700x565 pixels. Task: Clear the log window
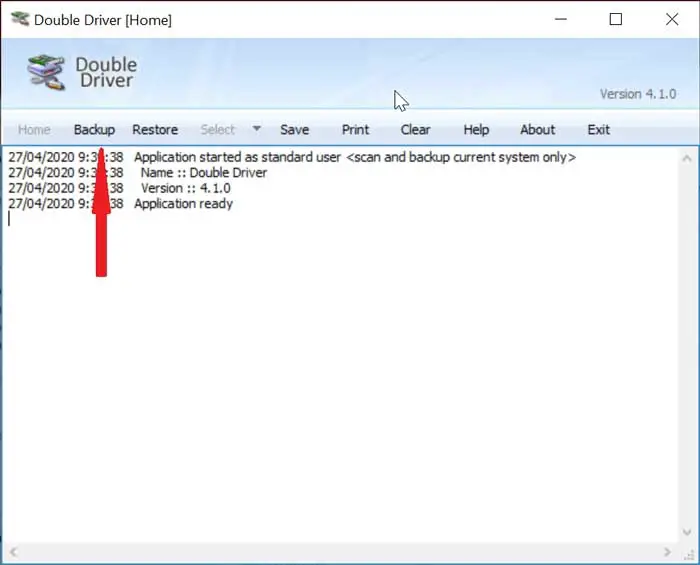(x=415, y=130)
